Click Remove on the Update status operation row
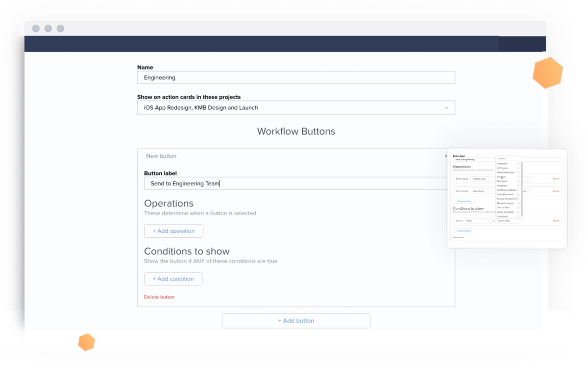This screenshot has width=588, height=369. 556,179
